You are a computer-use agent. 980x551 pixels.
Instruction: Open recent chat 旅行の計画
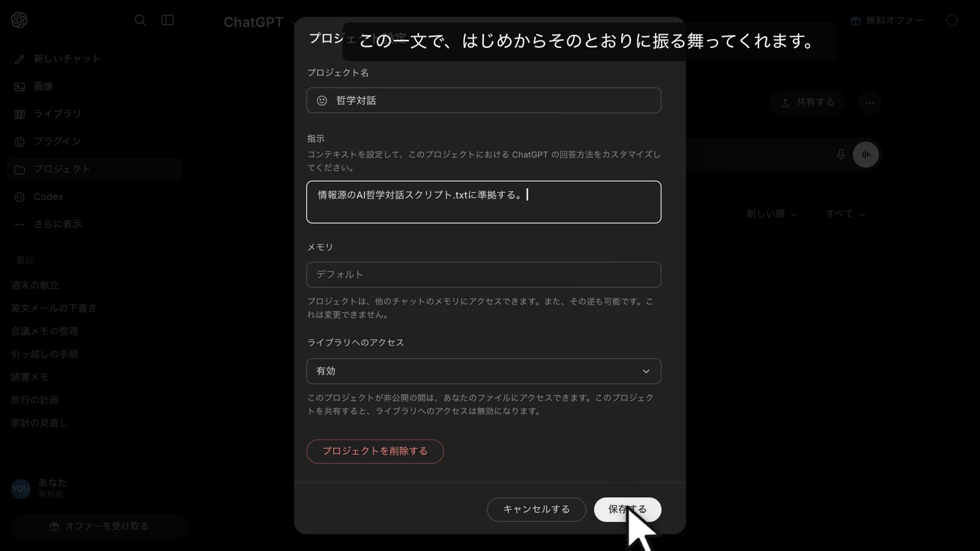tap(35, 400)
